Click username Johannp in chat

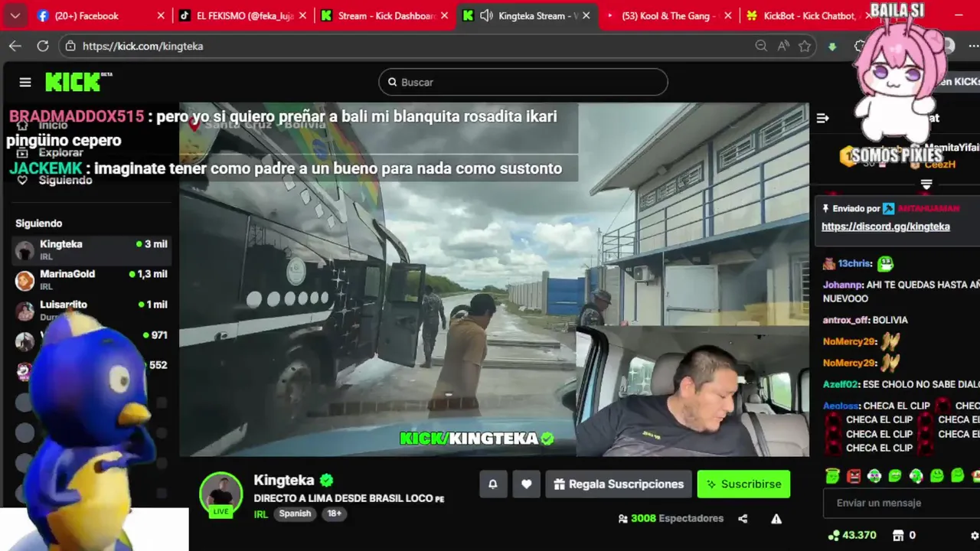coord(841,285)
